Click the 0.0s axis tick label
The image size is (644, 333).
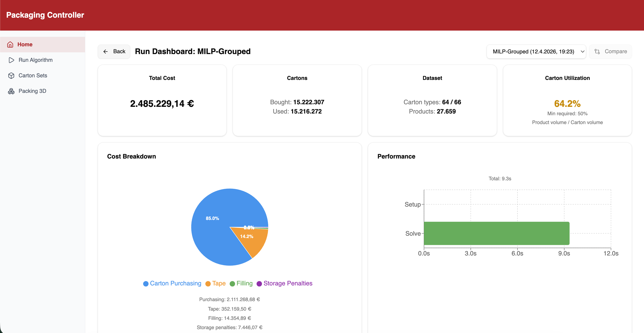[x=424, y=254]
